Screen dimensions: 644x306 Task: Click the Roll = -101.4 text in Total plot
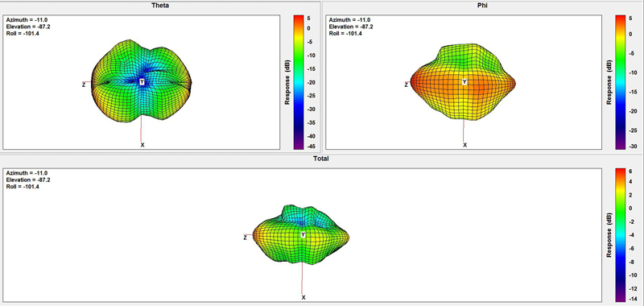(x=23, y=187)
